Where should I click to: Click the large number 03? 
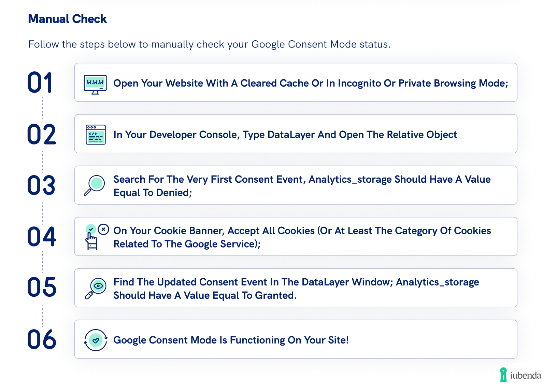pyautogui.click(x=41, y=185)
